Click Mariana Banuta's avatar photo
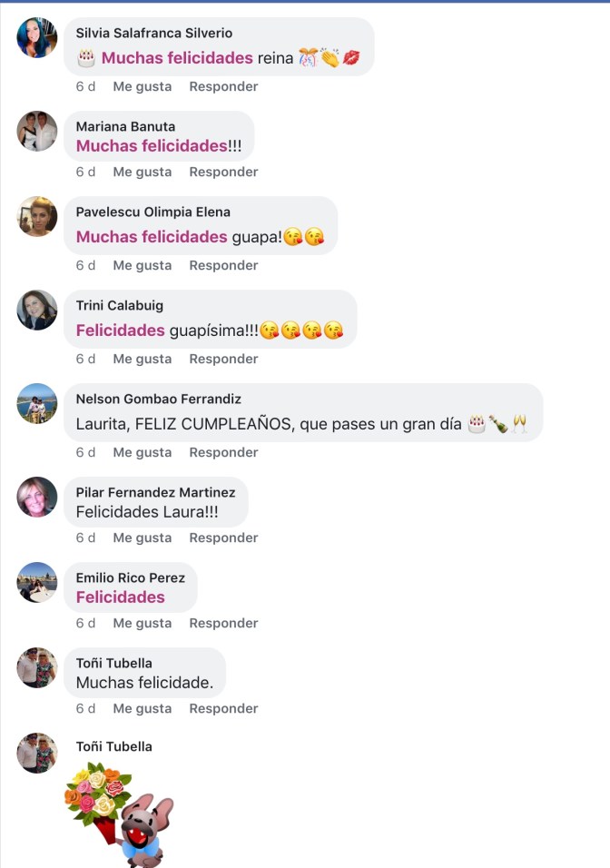 pos(37,131)
